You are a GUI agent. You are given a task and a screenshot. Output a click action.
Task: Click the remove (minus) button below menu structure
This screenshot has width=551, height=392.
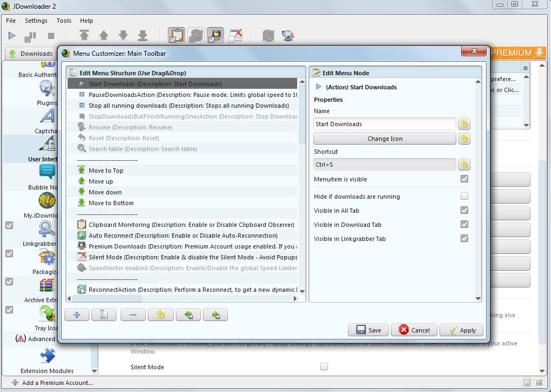tap(133, 315)
